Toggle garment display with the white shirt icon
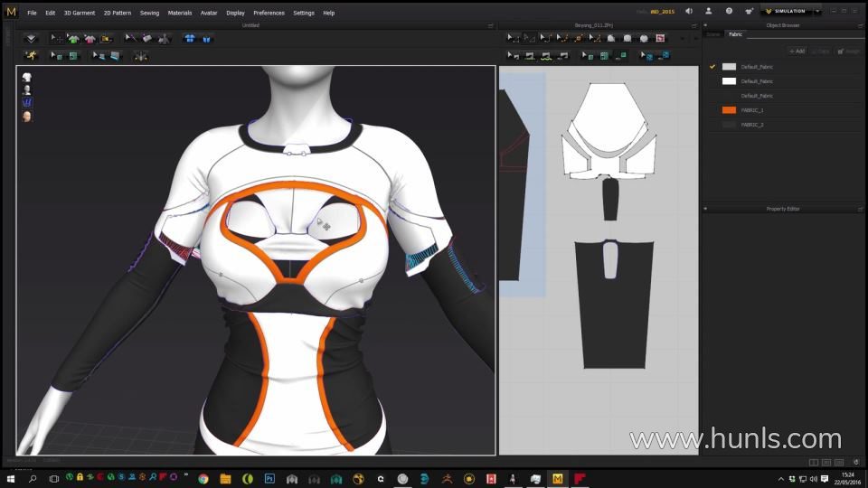868x488 pixels. tap(26, 78)
